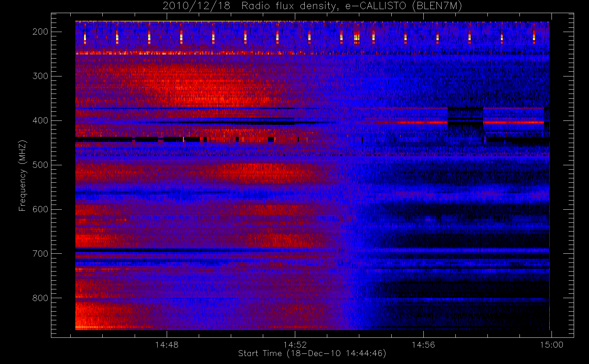
Task: Click the 400 frequency tick label
Action: (x=40, y=120)
